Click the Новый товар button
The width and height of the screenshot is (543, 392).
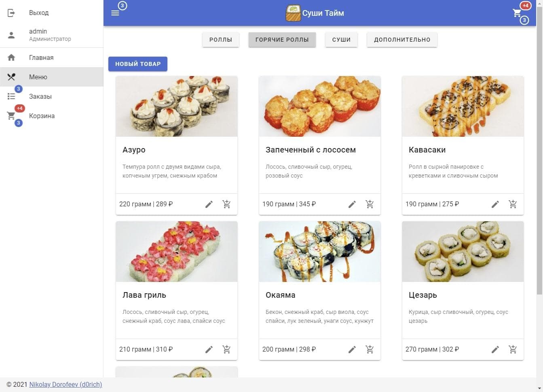(138, 64)
